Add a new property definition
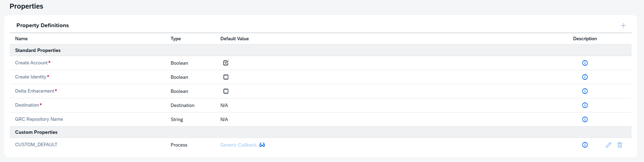 pyautogui.click(x=623, y=25)
